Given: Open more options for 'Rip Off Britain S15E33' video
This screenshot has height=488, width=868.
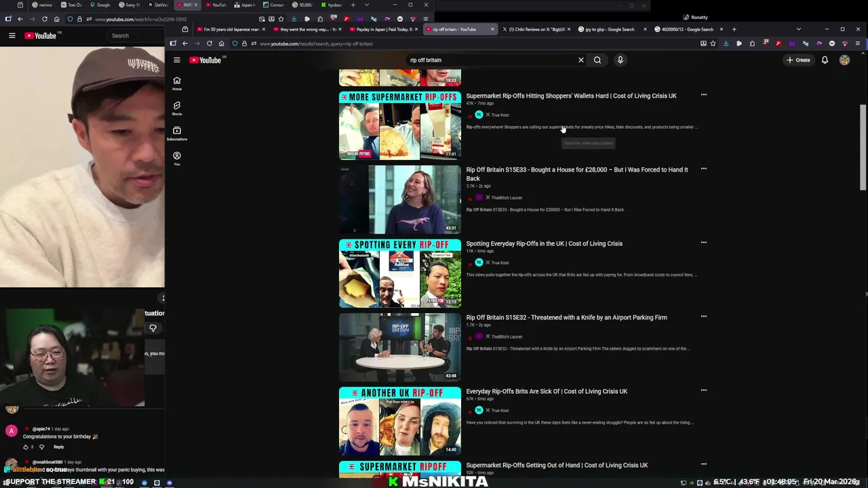Looking at the screenshot, I should coord(703,169).
